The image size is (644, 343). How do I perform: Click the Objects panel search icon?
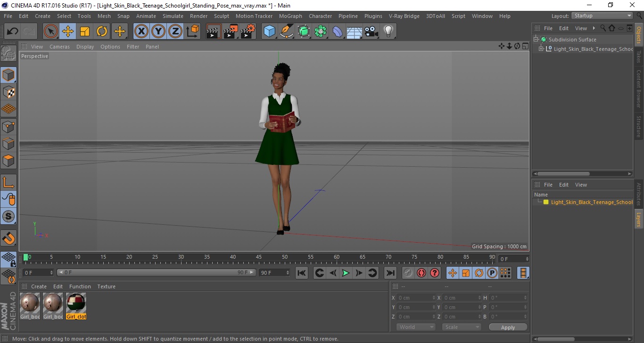[603, 28]
